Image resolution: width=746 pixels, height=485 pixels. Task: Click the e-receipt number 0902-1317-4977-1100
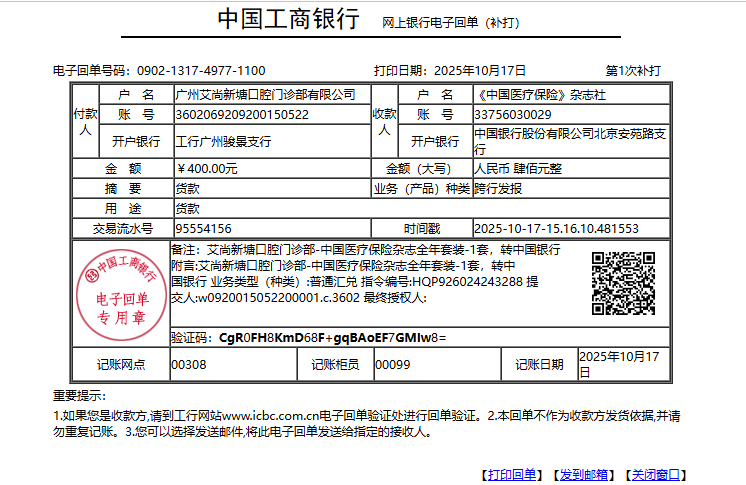click(201, 70)
